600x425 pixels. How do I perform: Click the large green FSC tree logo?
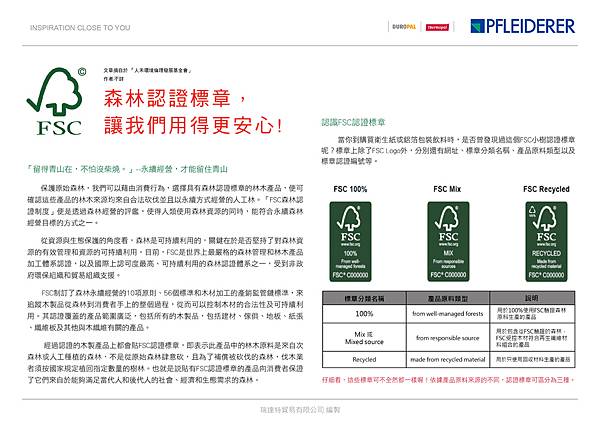[57, 101]
